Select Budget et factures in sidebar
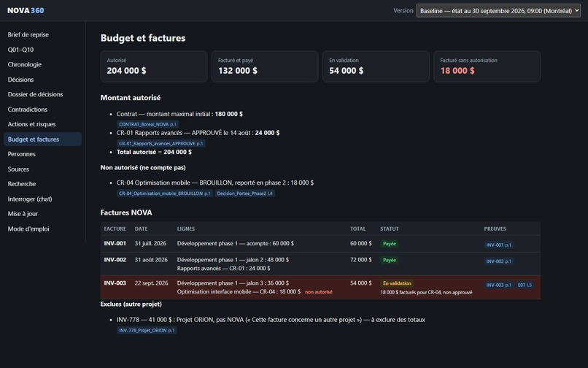 42,139
